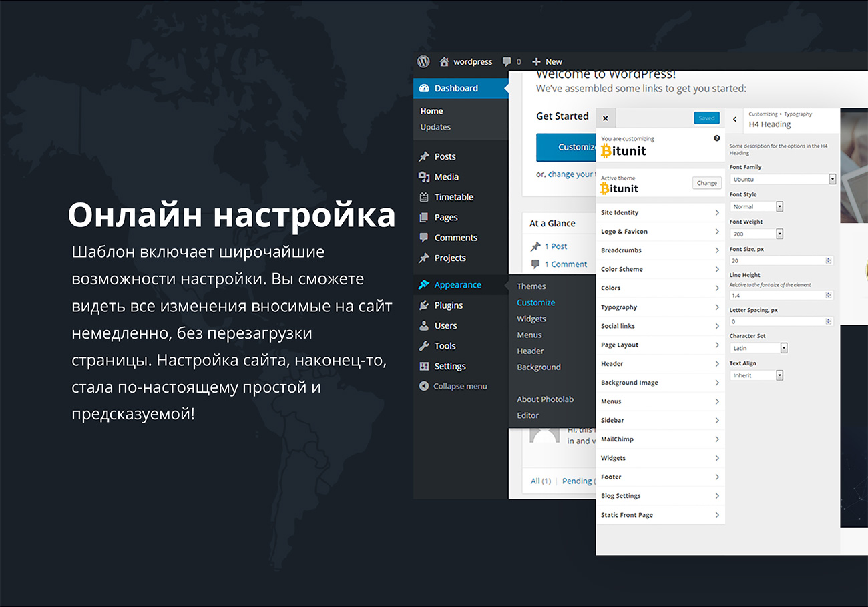This screenshot has width=868, height=607.
Task: Close the customizer with the X button
Action: click(x=606, y=118)
